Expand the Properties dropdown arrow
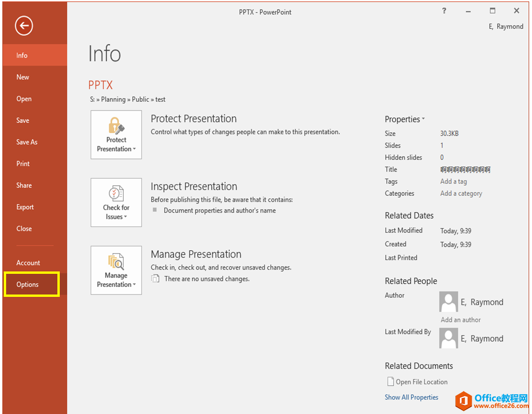The width and height of the screenshot is (532, 414). [423, 119]
